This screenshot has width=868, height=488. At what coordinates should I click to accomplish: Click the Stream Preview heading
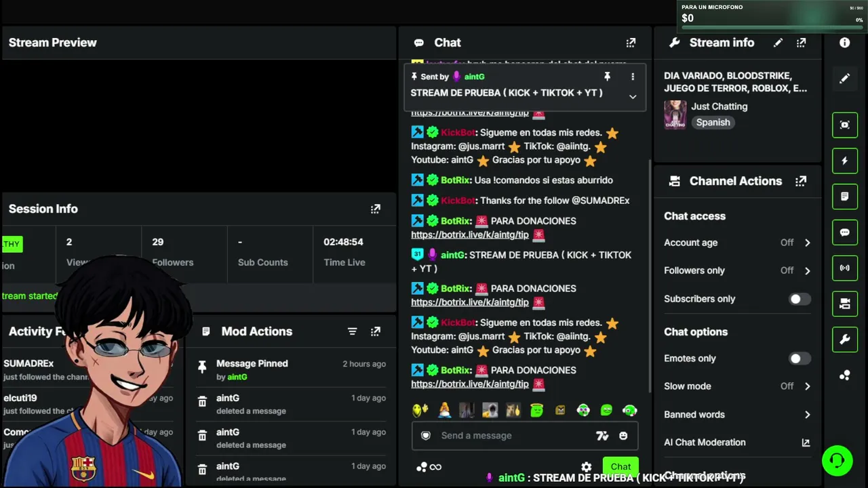pyautogui.click(x=53, y=43)
